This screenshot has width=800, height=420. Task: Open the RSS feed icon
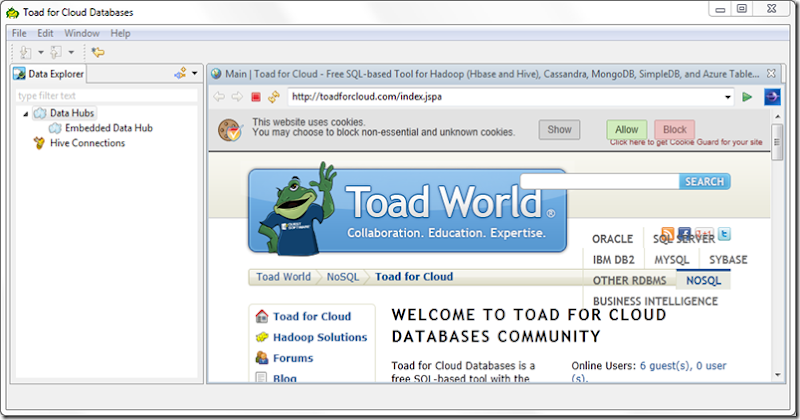click(x=668, y=234)
